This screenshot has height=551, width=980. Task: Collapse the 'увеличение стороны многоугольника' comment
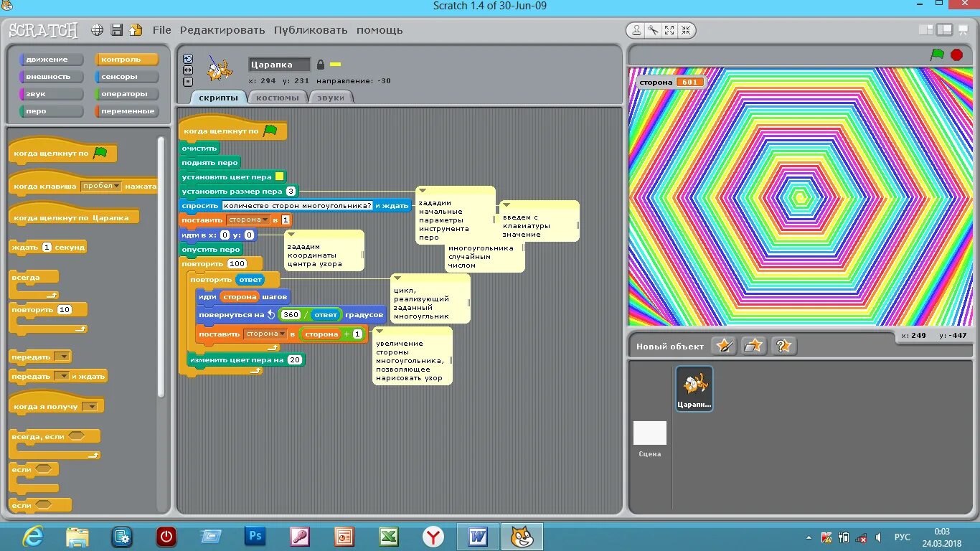380,331
